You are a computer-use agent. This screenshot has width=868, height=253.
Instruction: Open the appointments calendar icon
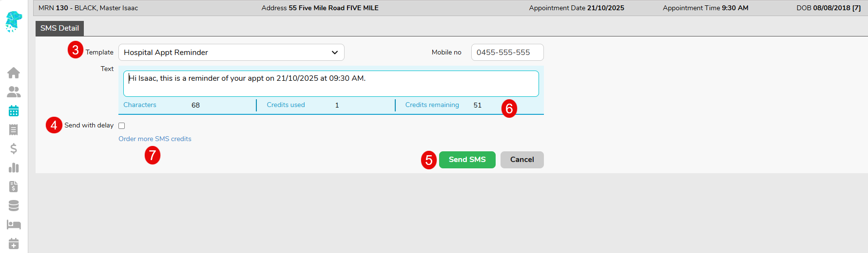(x=14, y=111)
